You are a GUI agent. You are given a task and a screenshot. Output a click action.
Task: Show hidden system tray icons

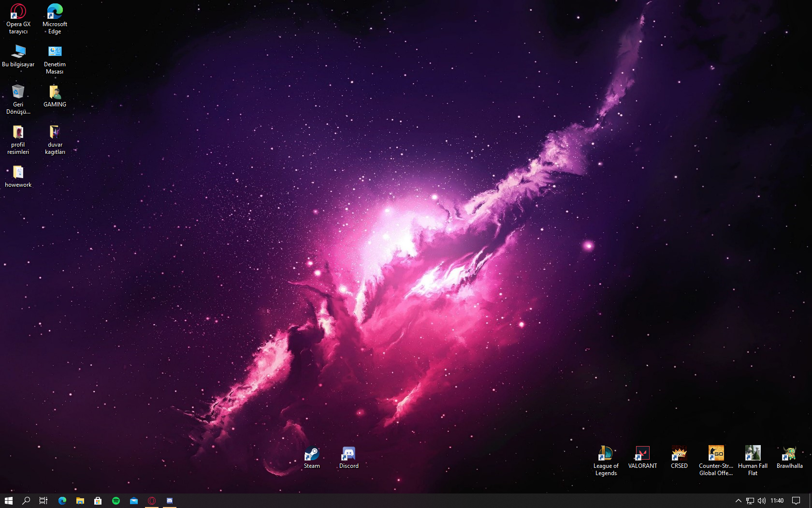click(x=738, y=501)
